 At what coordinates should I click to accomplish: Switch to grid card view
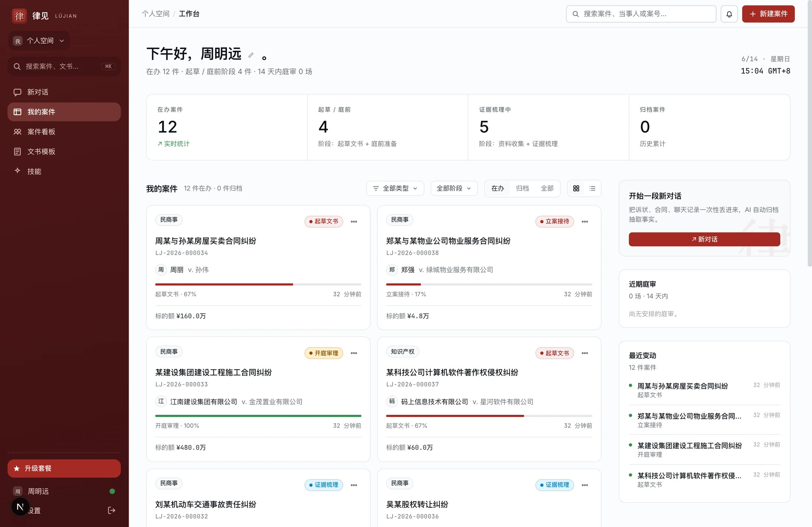click(x=576, y=188)
